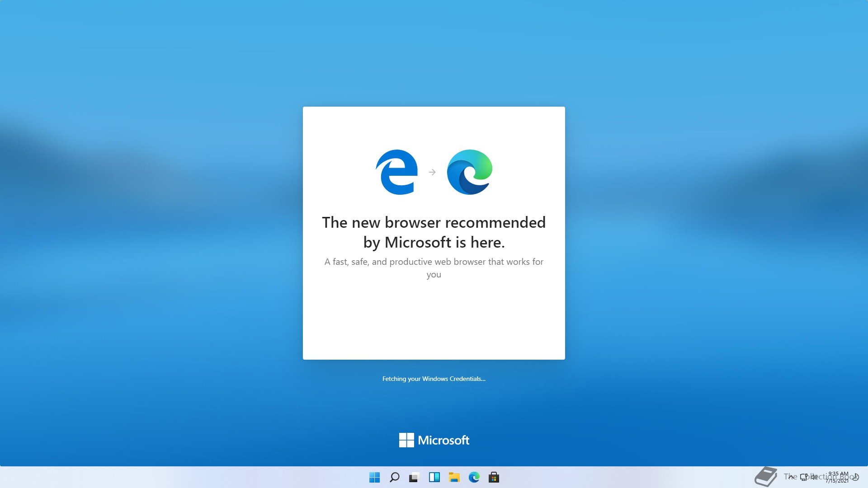Click the arrow between Edge logos
868x488 pixels.
point(432,172)
